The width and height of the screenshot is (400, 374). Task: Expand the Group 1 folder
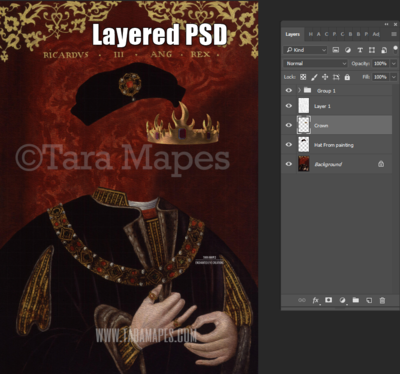[x=299, y=90]
